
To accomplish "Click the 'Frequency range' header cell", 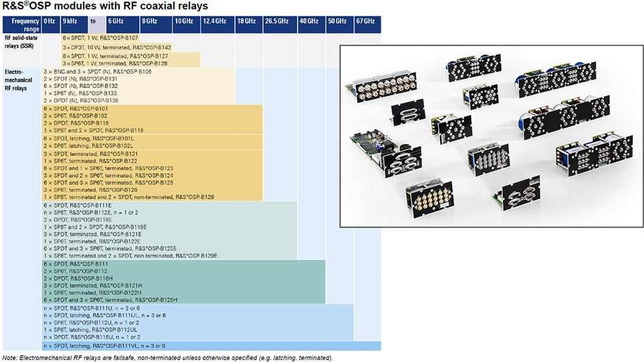I will [x=21, y=25].
